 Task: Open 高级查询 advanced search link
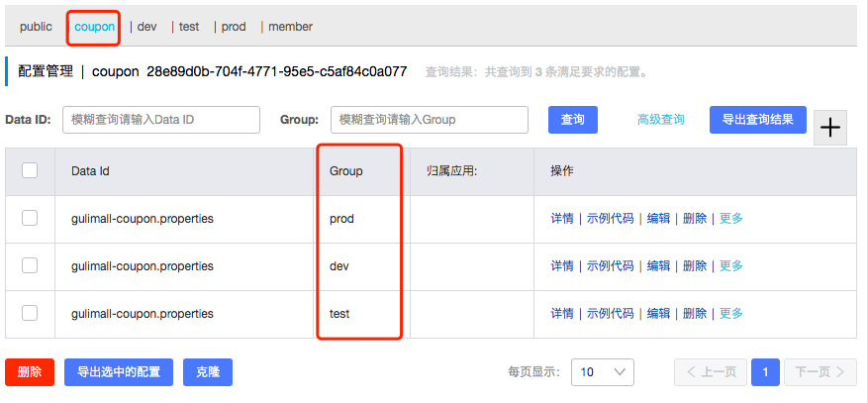[660, 120]
